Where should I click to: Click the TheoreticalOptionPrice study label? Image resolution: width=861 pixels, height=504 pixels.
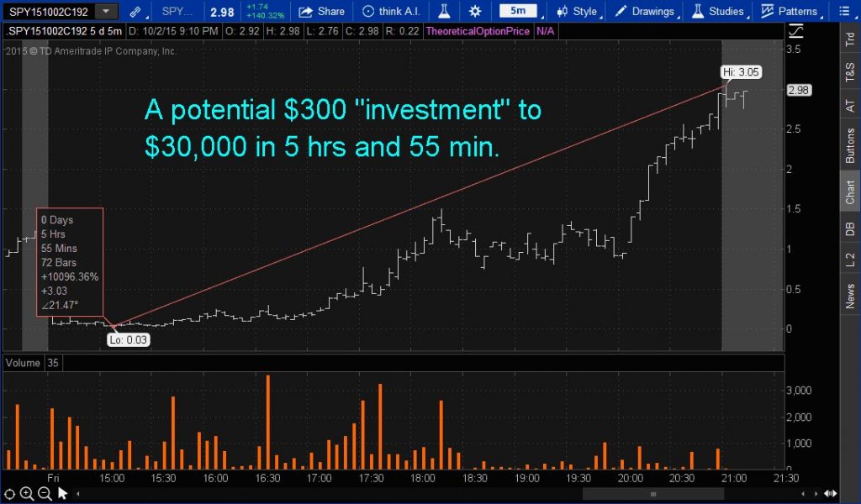point(478,31)
